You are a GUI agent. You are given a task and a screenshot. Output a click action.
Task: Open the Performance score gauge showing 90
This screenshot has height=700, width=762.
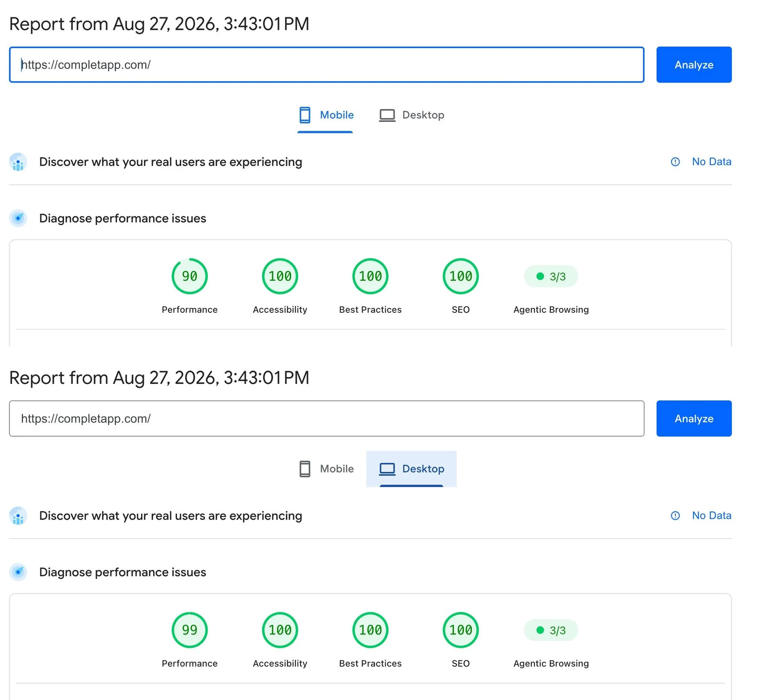click(190, 276)
